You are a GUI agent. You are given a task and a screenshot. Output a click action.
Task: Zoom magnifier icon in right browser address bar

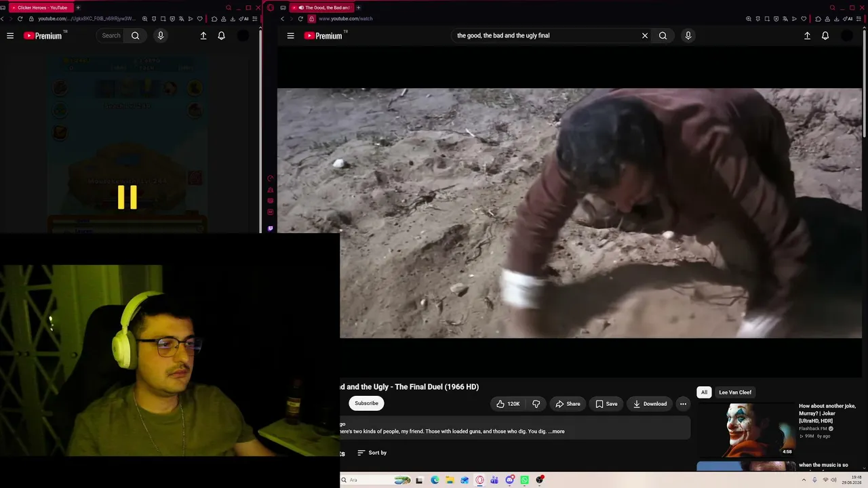click(x=749, y=19)
